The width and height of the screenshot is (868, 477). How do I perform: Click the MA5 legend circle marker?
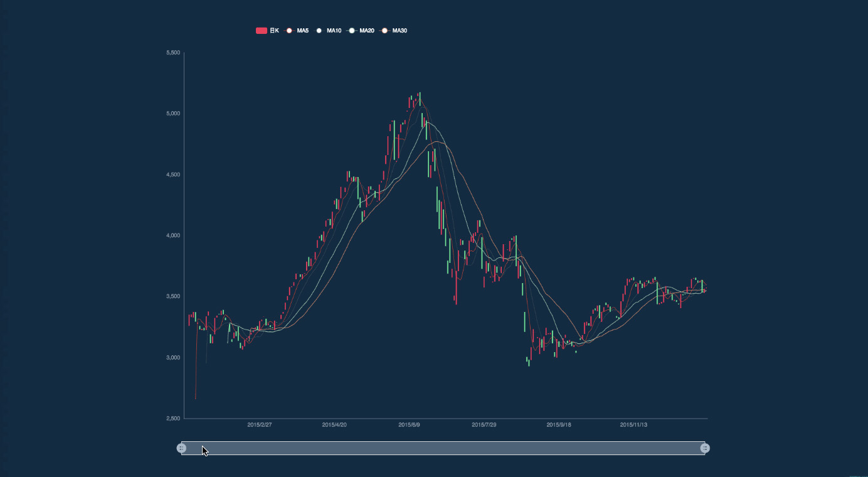click(x=290, y=31)
